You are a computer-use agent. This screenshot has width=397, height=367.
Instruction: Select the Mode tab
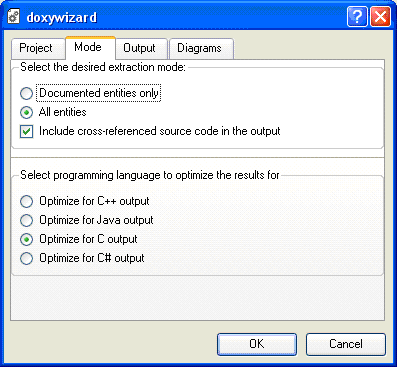click(x=90, y=48)
